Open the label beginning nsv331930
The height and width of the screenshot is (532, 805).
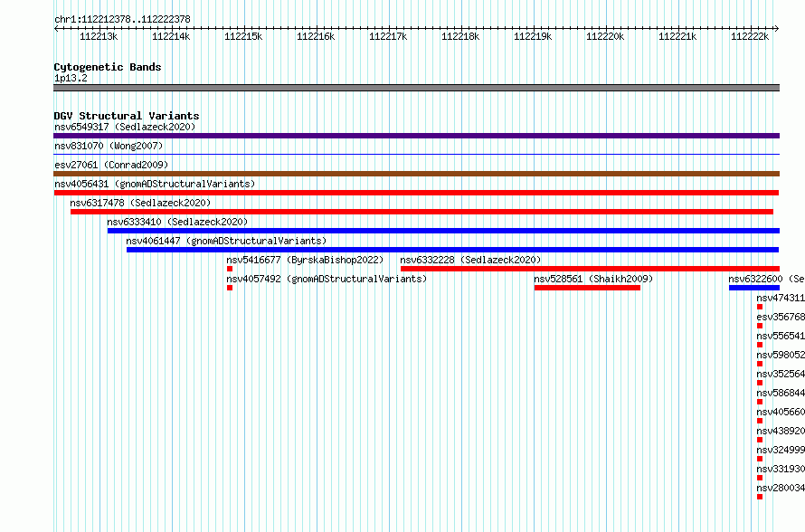pos(781,469)
